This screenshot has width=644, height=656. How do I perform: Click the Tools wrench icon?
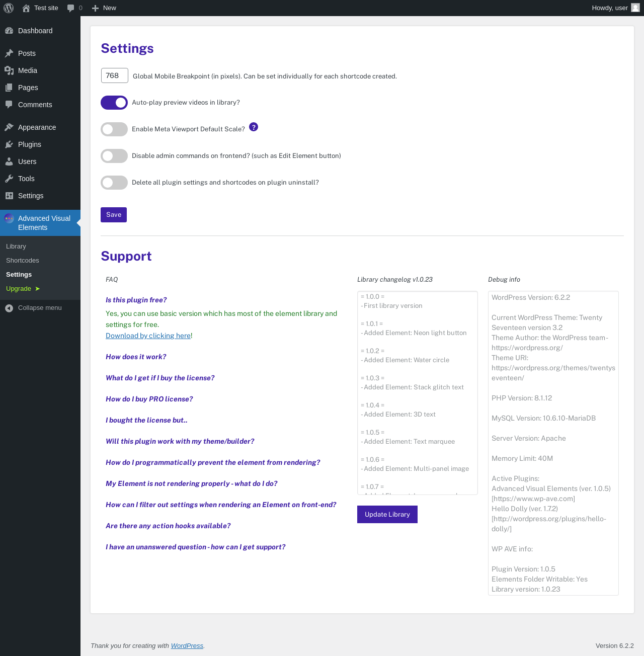tap(9, 179)
